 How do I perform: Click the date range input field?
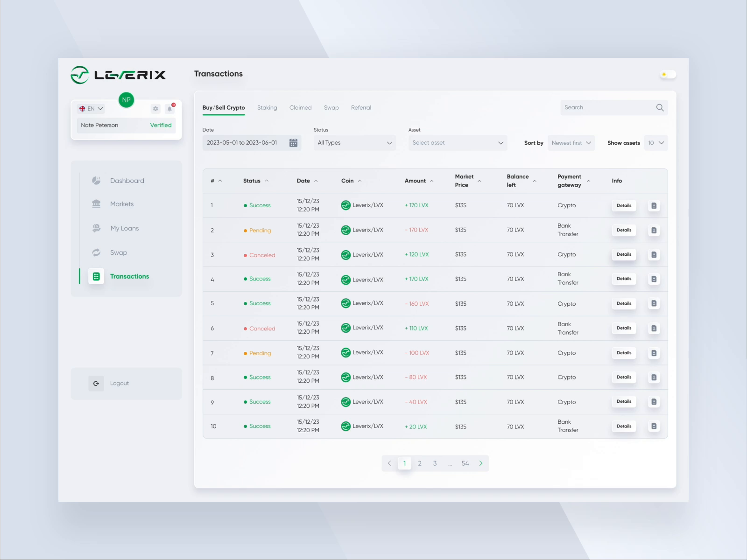[x=252, y=143]
